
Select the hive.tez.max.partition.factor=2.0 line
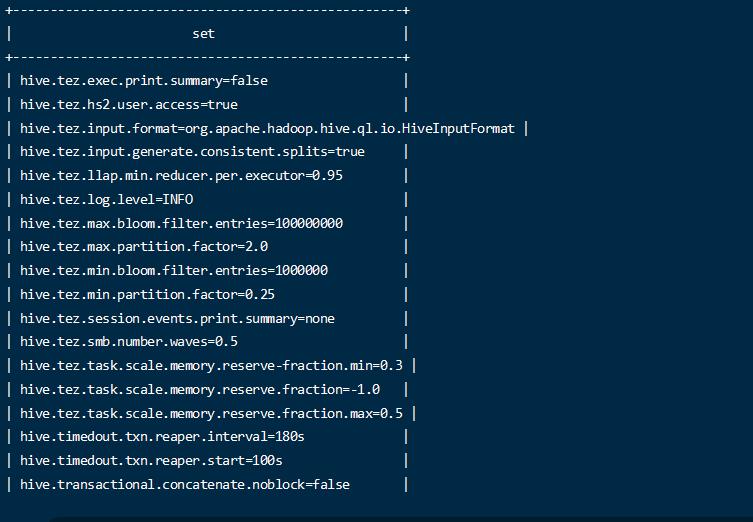click(x=143, y=247)
